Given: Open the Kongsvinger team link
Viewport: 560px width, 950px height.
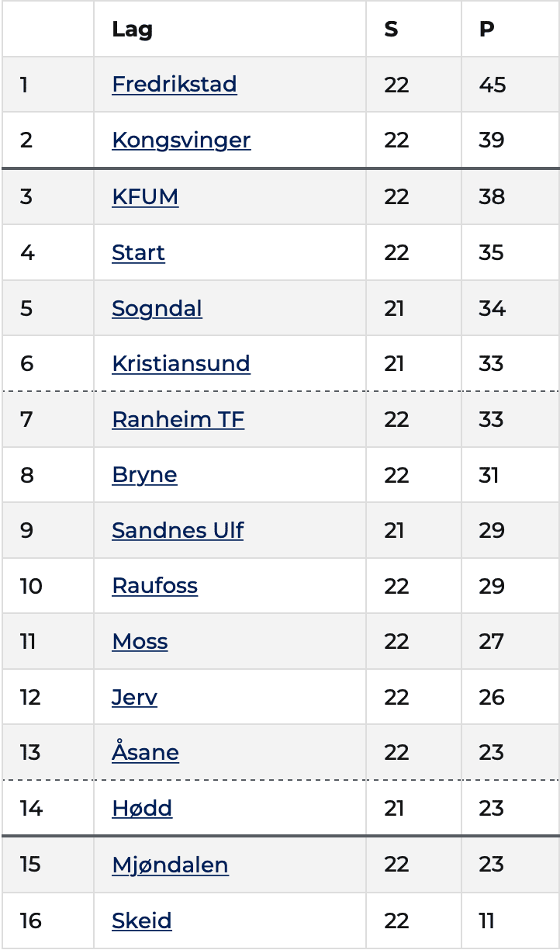Looking at the screenshot, I should pyautogui.click(x=181, y=140).
